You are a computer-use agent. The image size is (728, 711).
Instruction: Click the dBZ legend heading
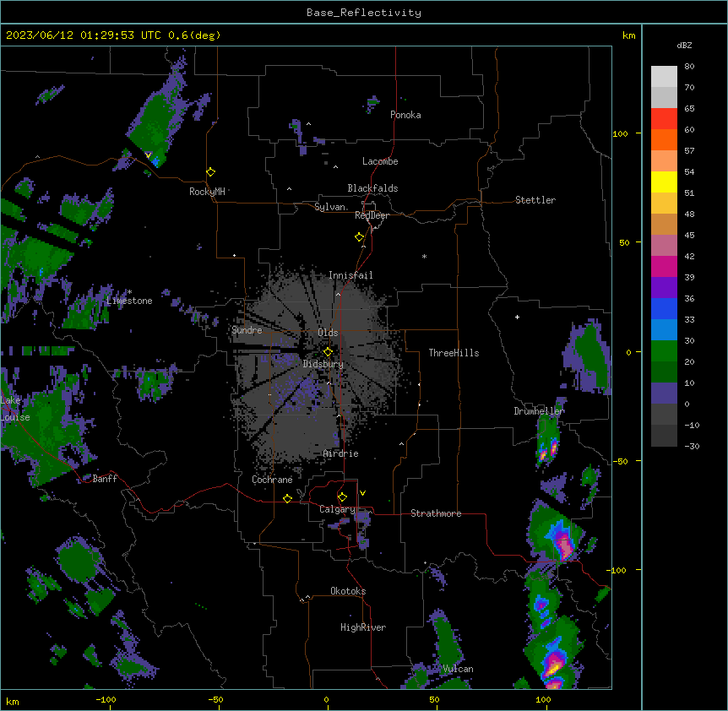point(684,45)
